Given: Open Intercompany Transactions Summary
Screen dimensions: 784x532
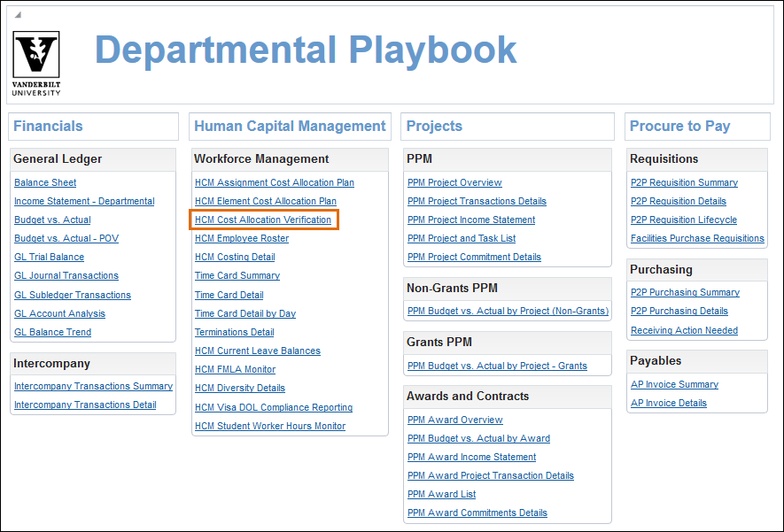Looking at the screenshot, I should click(93, 386).
